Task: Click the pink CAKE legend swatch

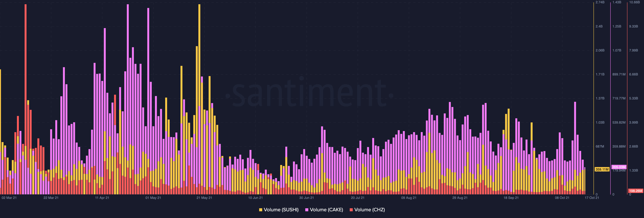Action: tap(307, 210)
